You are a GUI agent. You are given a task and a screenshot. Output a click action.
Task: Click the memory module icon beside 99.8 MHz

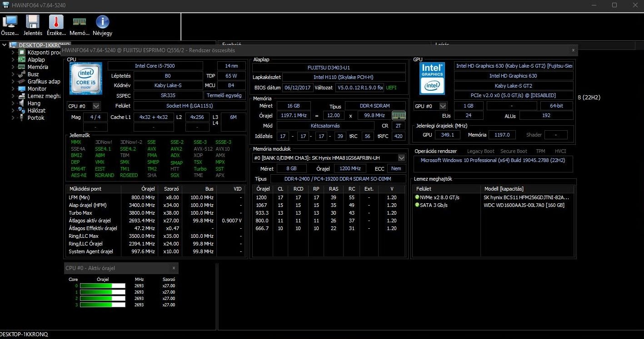point(399,115)
